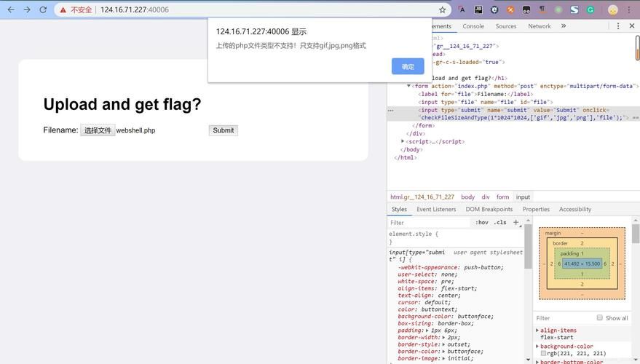This screenshot has width=640, height=364.
Task: Open the Grammarly extension icon
Action: tap(590, 9)
